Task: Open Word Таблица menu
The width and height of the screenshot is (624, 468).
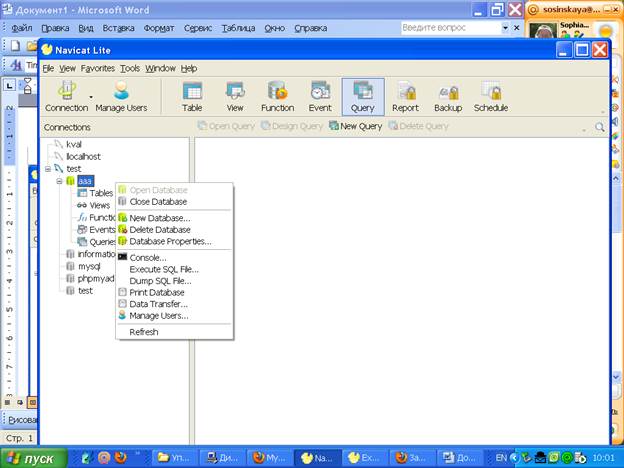Action: (x=238, y=28)
